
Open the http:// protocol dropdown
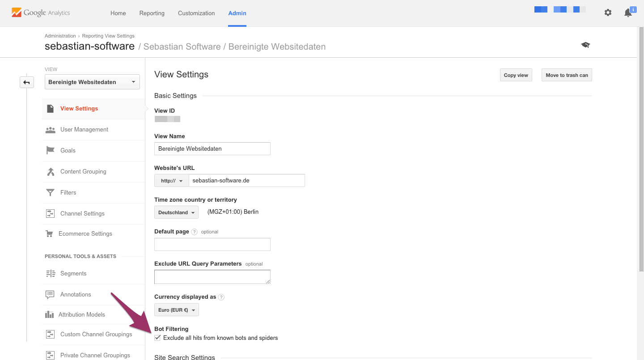[x=172, y=181]
